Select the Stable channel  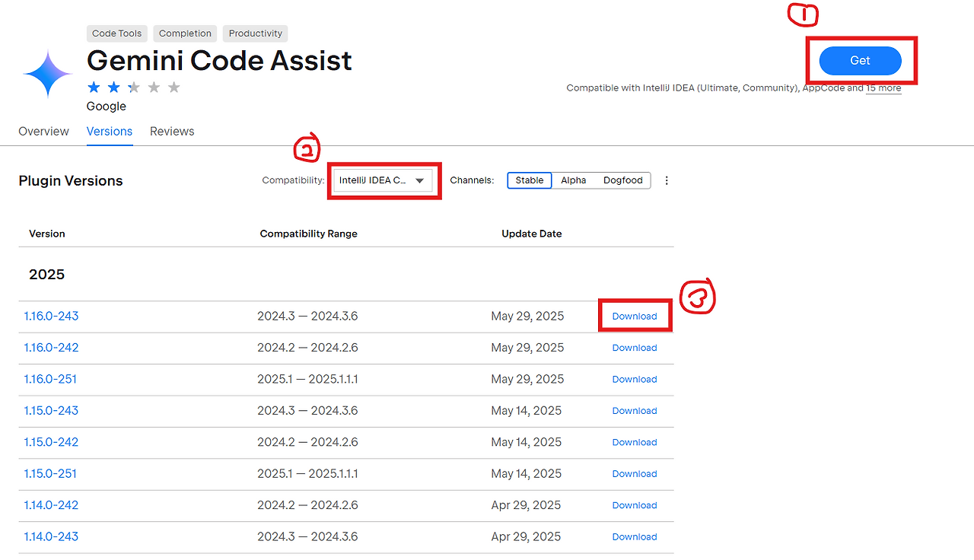(x=530, y=180)
